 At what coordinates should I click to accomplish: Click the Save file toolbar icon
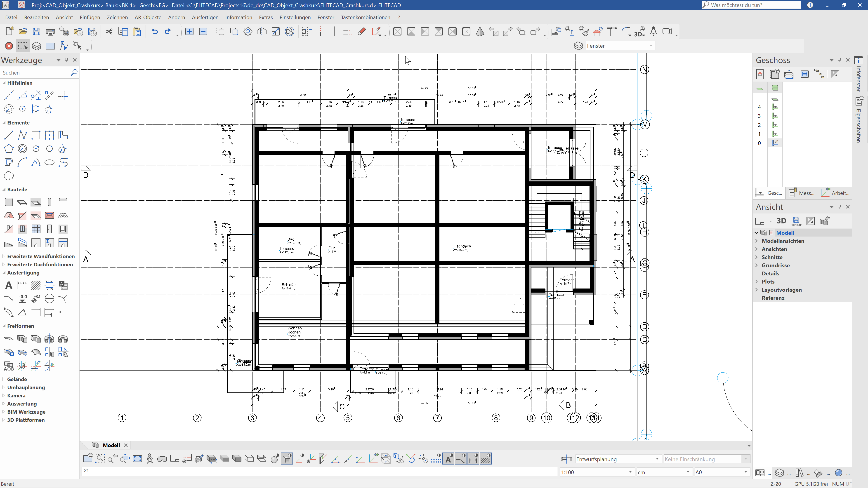point(36,31)
